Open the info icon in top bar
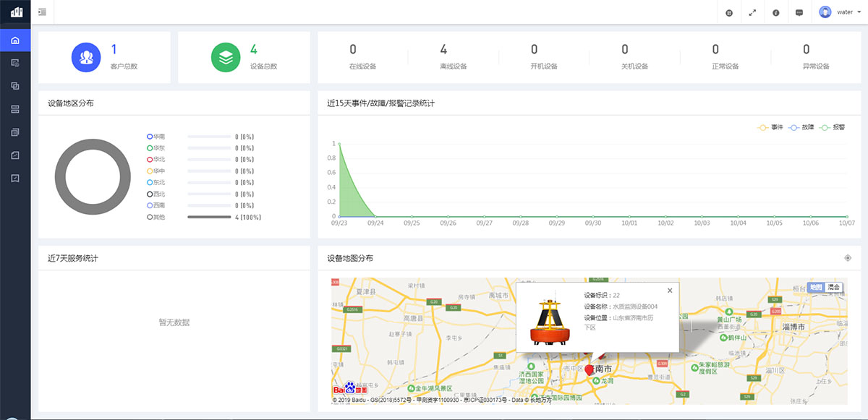868x420 pixels. click(x=775, y=12)
